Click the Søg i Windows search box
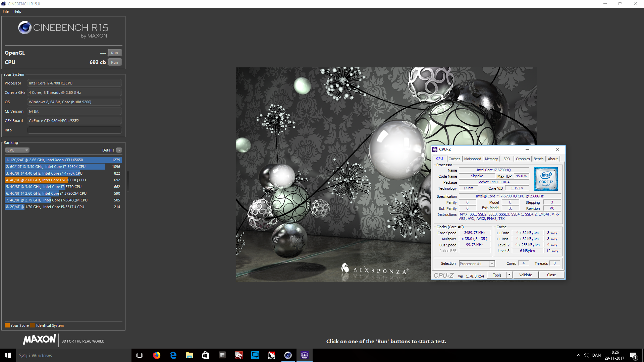The image size is (644, 362). (x=74, y=355)
